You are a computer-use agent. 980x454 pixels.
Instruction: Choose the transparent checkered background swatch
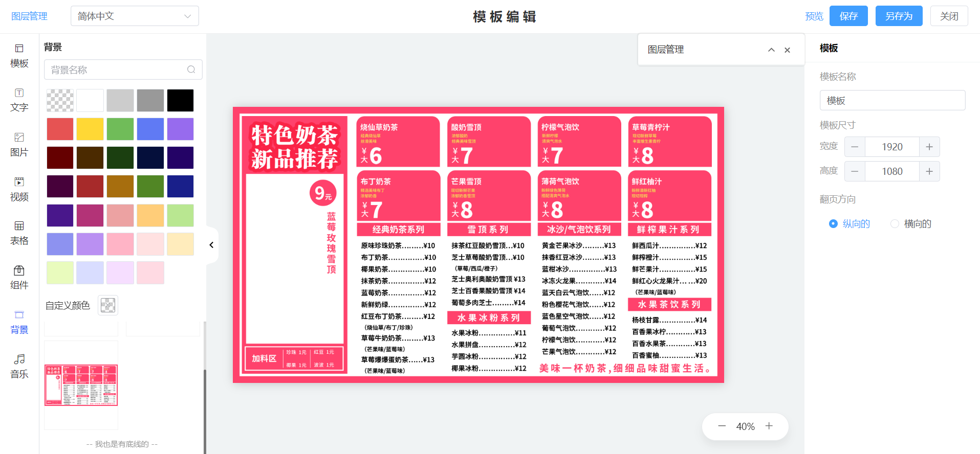tap(60, 100)
